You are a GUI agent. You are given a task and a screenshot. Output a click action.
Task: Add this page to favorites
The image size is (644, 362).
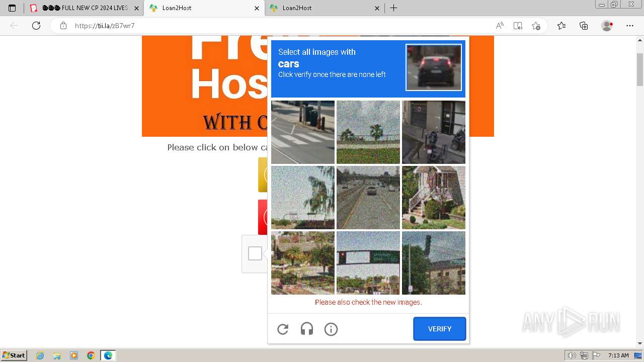[x=536, y=26]
